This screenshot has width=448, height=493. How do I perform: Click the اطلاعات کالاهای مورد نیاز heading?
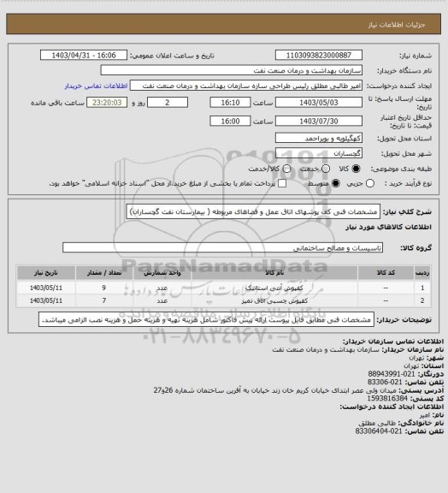[389, 228]
